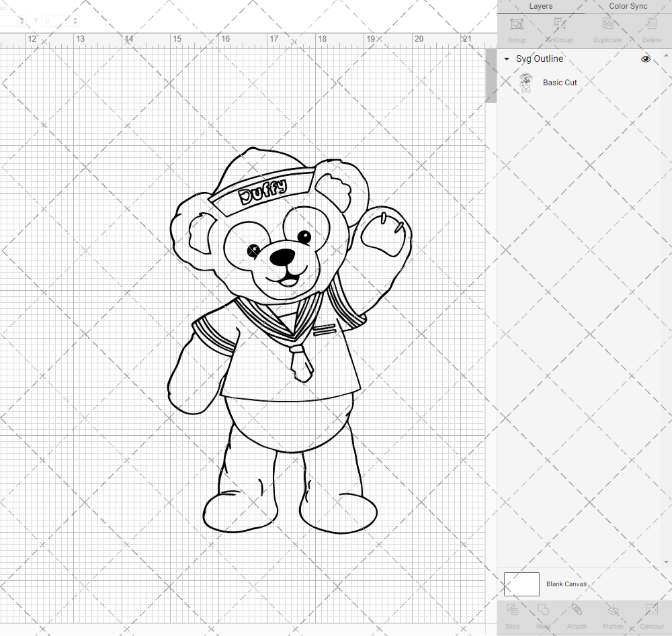
Task: Click the Y coordinate input field
Action: (57, 21)
